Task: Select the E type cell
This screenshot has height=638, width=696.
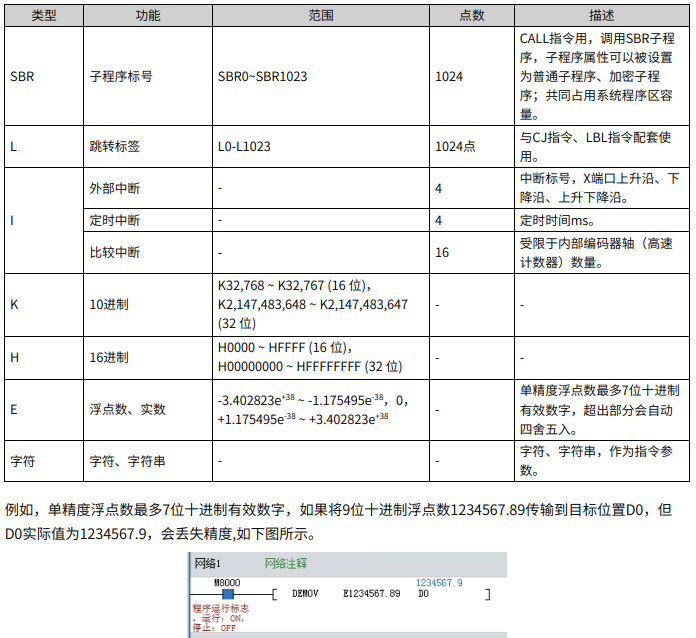Action: pos(44,410)
